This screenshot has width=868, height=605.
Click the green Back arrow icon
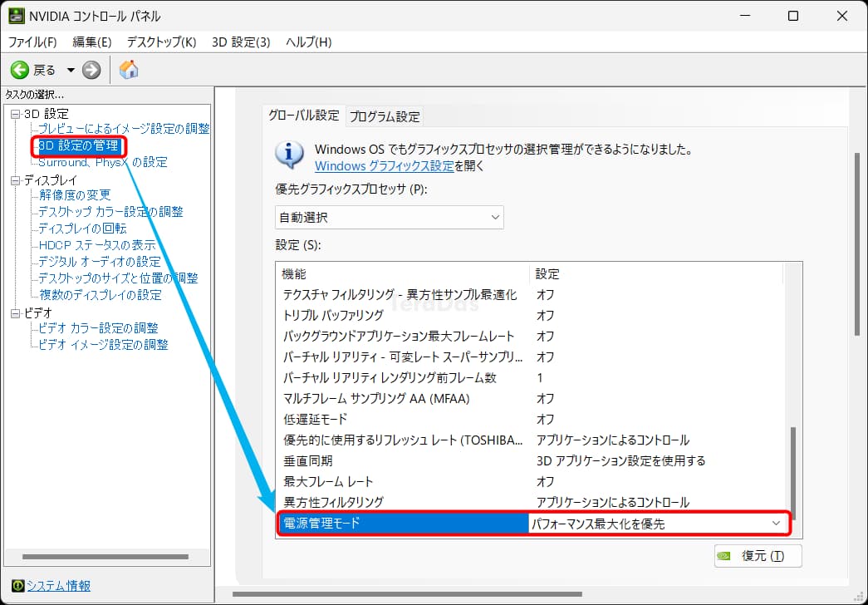pos(20,71)
